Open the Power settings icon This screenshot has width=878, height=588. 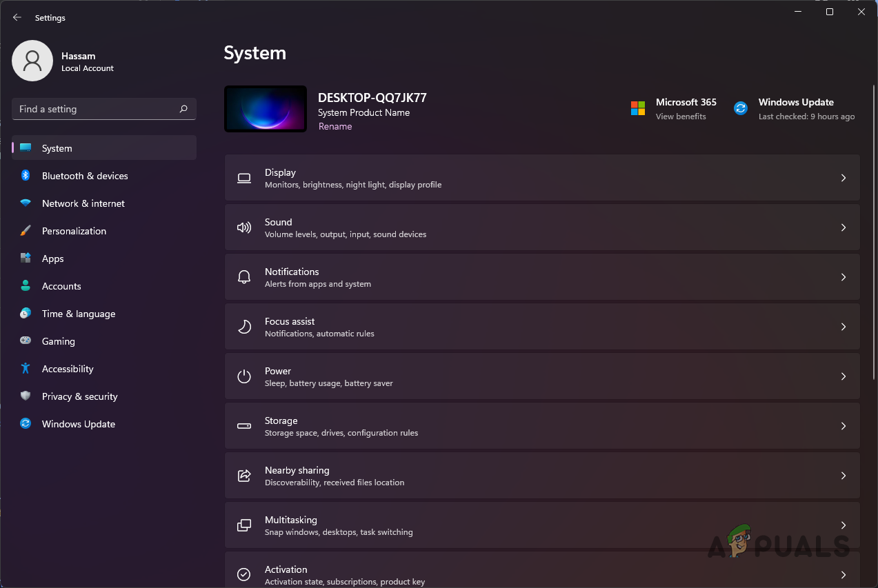pos(244,376)
